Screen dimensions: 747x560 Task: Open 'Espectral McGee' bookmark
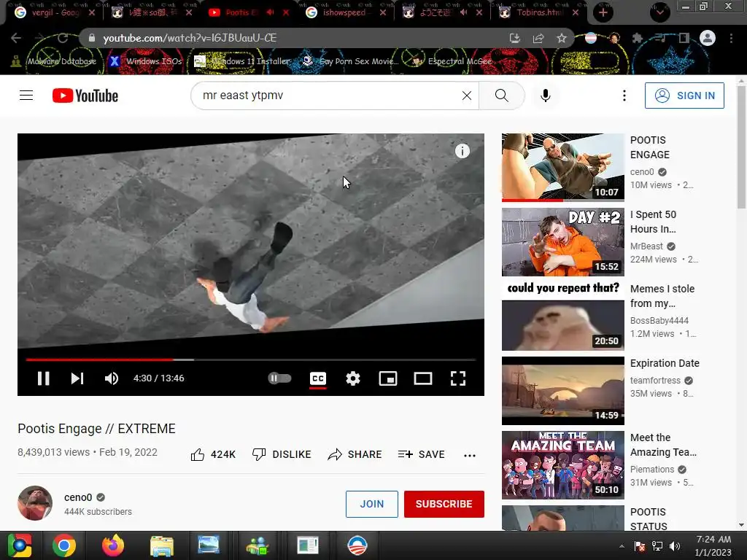click(x=452, y=61)
